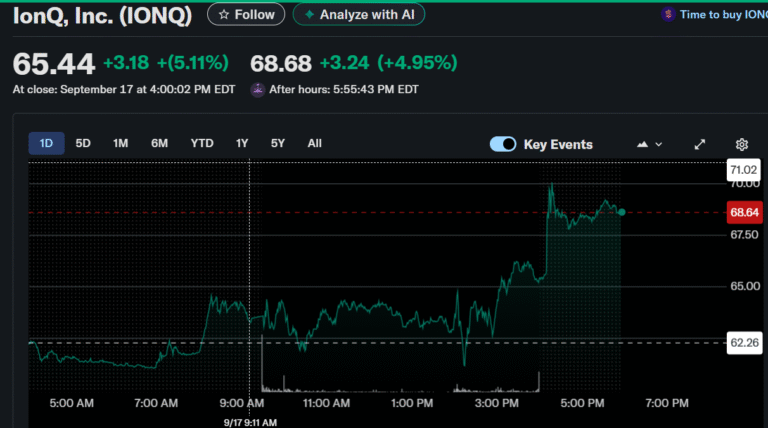Open the chart type dropdown
The width and height of the screenshot is (768, 428).
pos(649,144)
